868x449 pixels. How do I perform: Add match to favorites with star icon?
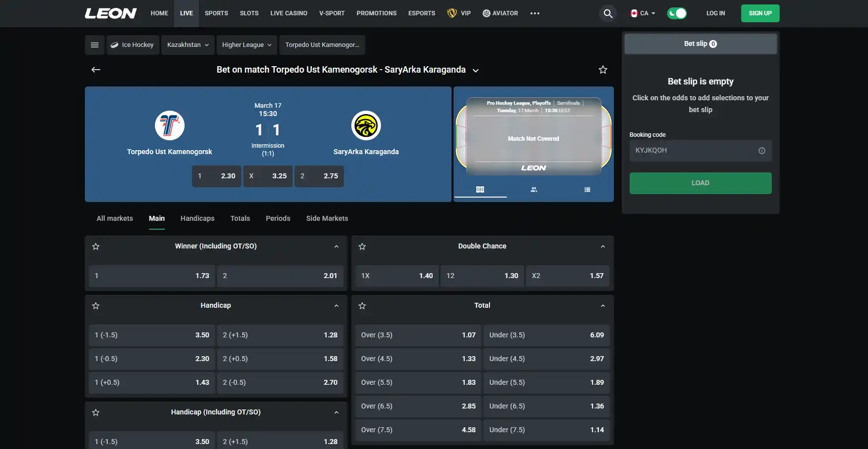(x=603, y=70)
